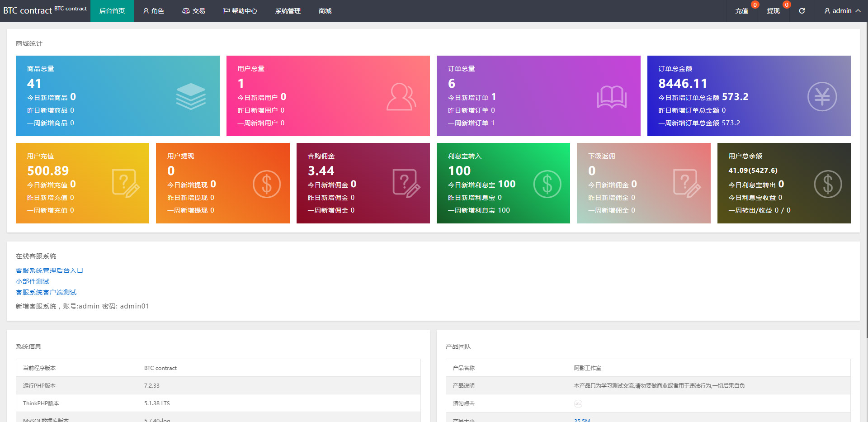The height and width of the screenshot is (422, 868).
Task: Click the 41.09(5427.6) balance value
Action: click(753, 171)
